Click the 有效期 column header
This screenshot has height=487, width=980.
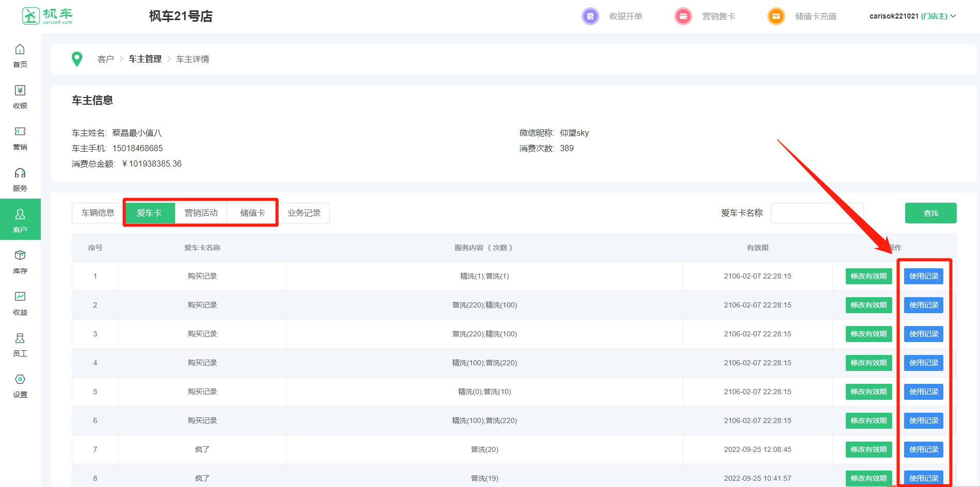click(x=757, y=248)
